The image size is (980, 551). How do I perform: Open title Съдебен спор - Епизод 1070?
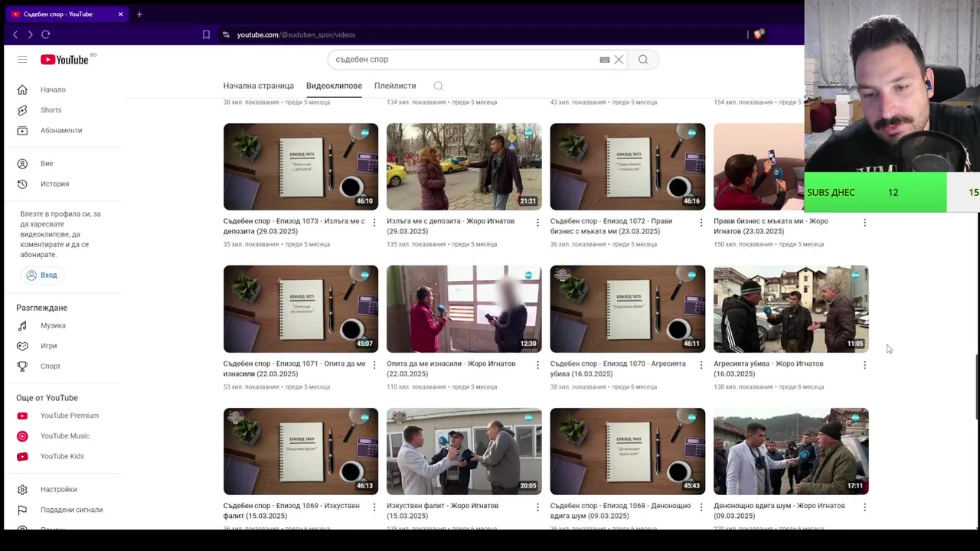(x=618, y=369)
